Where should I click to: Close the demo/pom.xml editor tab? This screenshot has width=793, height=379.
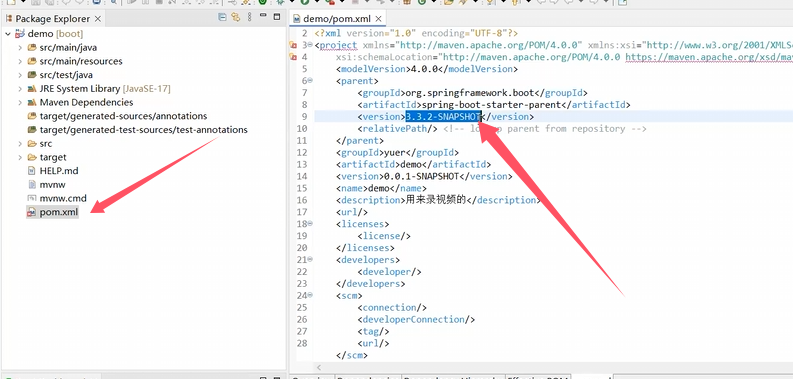[x=378, y=19]
